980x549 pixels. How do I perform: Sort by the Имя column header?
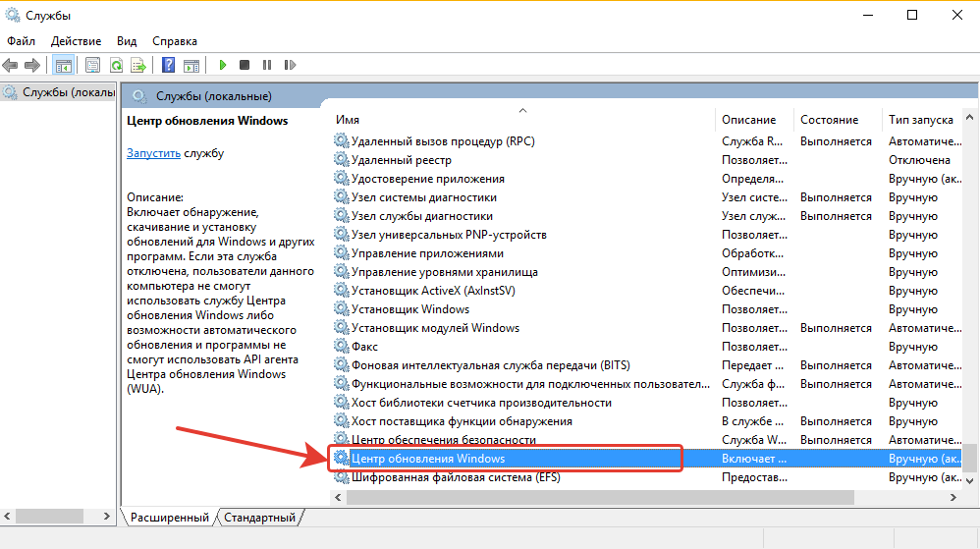point(522,120)
